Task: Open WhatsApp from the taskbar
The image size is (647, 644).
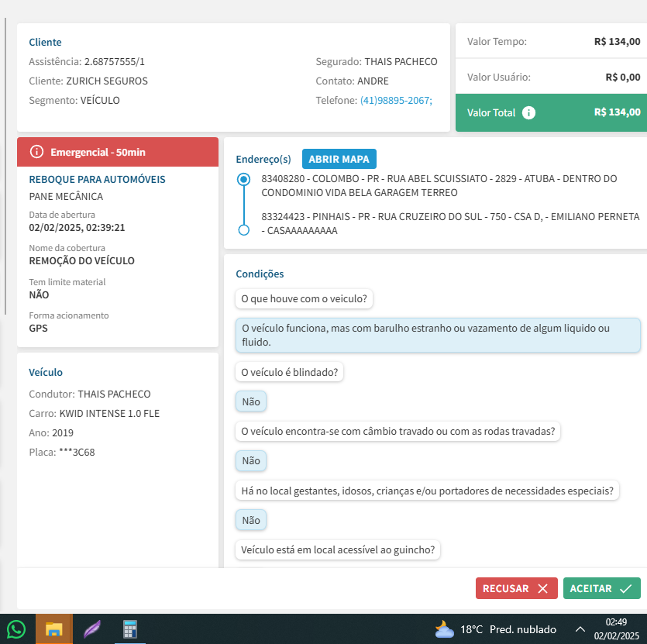Action: coord(16,629)
